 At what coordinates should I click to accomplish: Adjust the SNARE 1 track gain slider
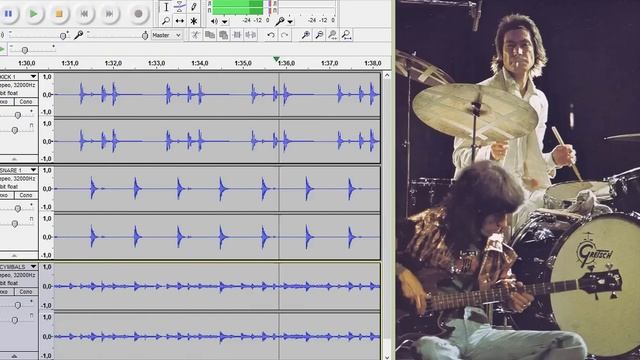click(18, 209)
